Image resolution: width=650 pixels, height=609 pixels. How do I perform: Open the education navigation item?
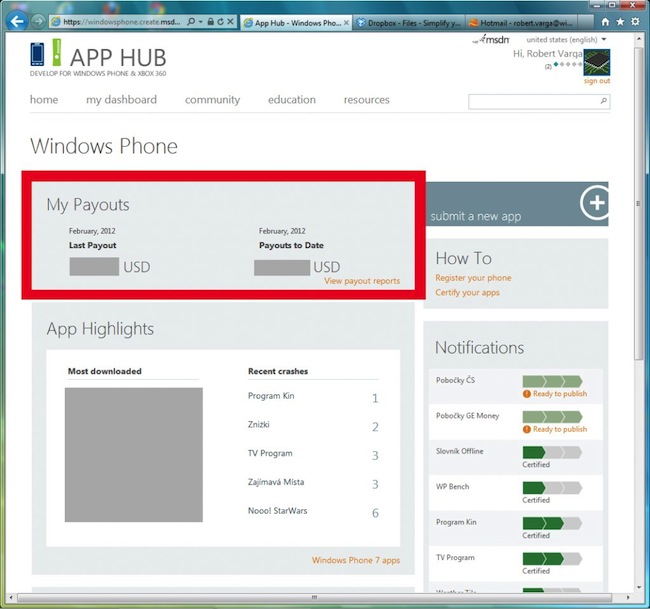point(292,99)
